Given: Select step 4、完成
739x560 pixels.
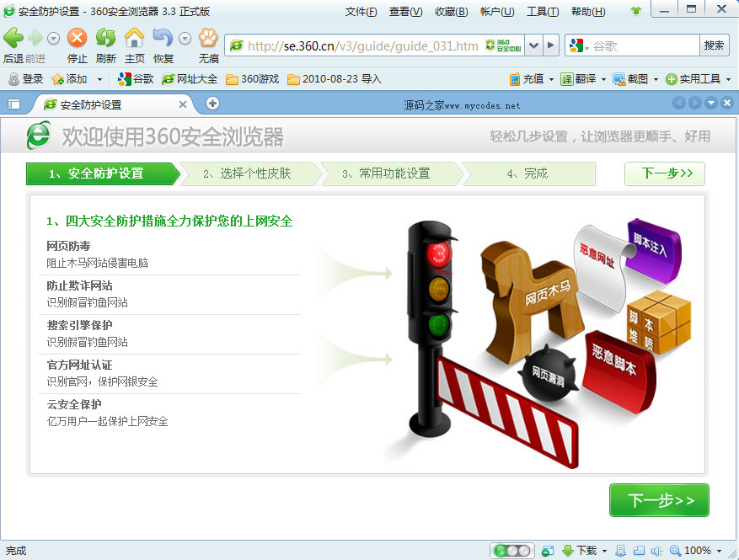Looking at the screenshot, I should (x=529, y=173).
